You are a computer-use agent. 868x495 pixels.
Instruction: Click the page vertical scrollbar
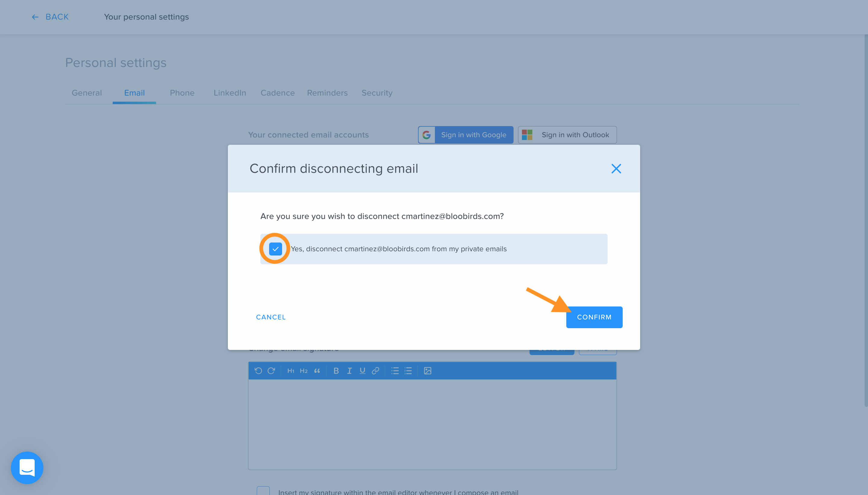click(x=866, y=220)
